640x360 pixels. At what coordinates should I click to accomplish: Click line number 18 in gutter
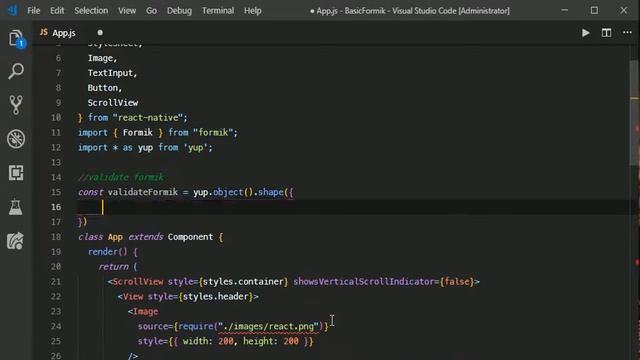click(x=56, y=237)
